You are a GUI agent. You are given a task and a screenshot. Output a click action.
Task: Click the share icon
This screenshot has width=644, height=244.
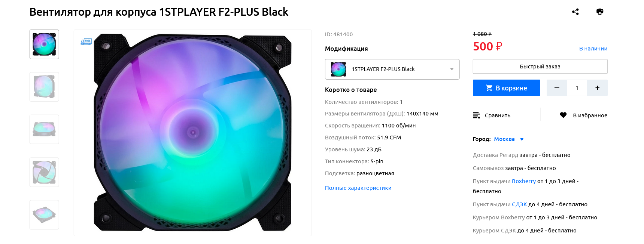click(575, 12)
